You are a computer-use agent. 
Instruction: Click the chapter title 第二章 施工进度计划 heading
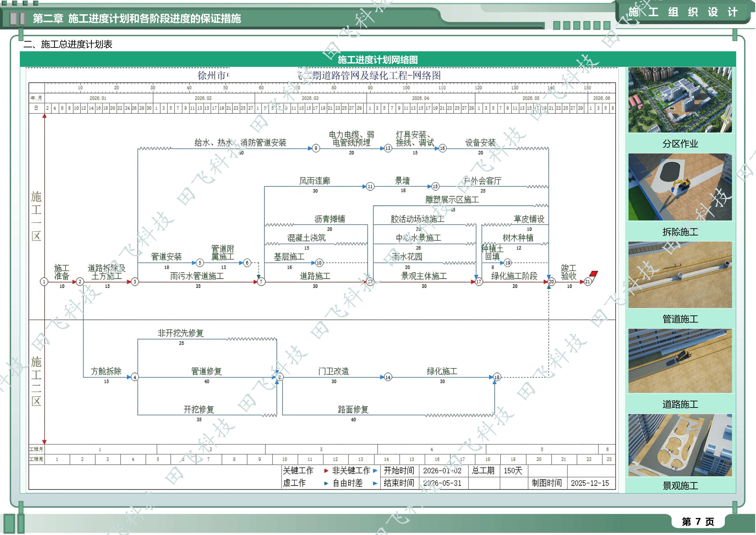coord(137,18)
